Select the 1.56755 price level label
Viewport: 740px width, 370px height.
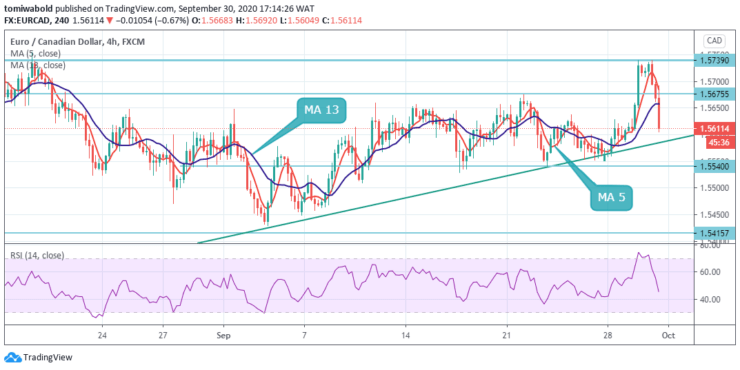coord(715,94)
